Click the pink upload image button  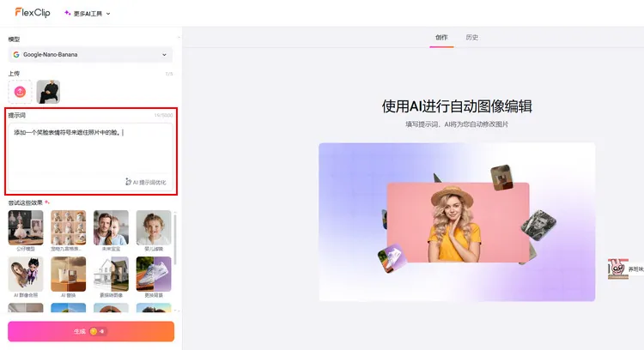(20, 92)
